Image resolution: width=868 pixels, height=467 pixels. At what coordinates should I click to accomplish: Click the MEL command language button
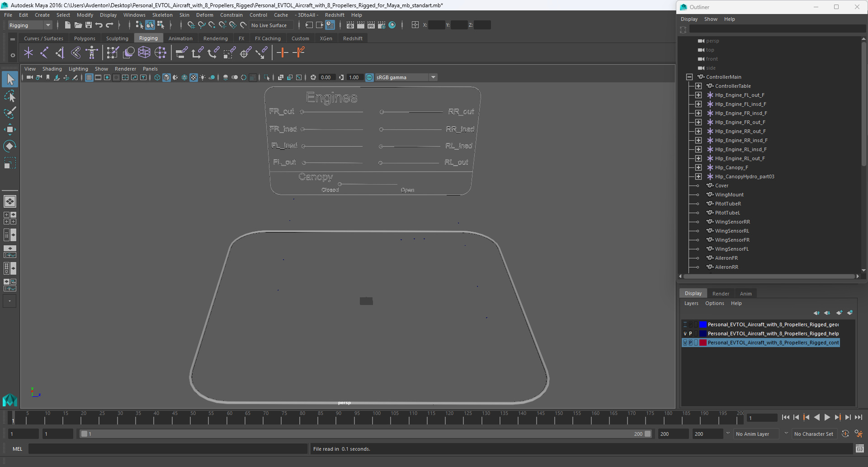[x=17, y=449]
